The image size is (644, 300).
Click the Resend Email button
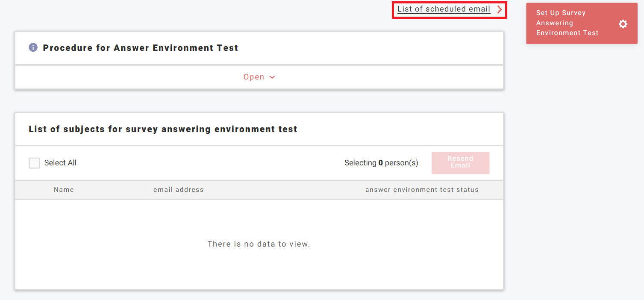click(x=460, y=163)
